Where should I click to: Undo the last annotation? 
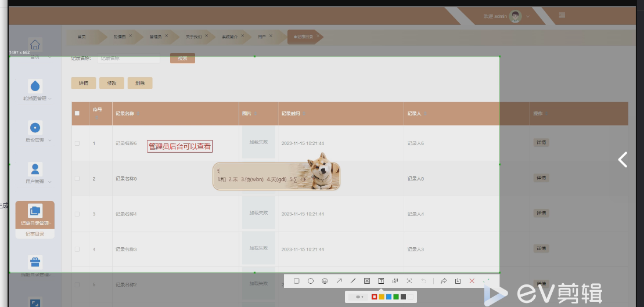423,281
